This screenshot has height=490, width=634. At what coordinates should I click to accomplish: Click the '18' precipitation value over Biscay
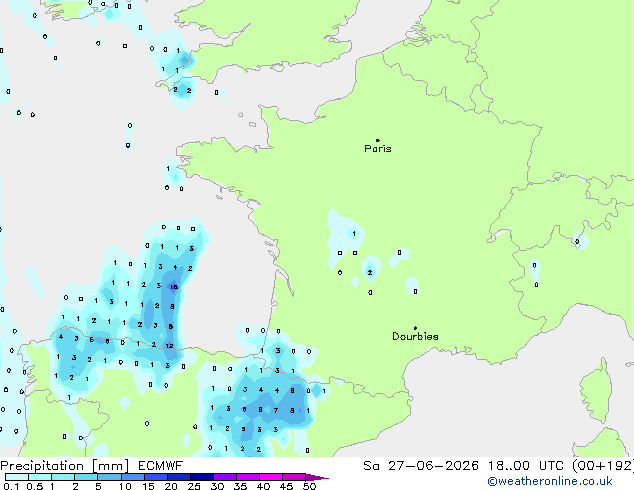tap(174, 287)
